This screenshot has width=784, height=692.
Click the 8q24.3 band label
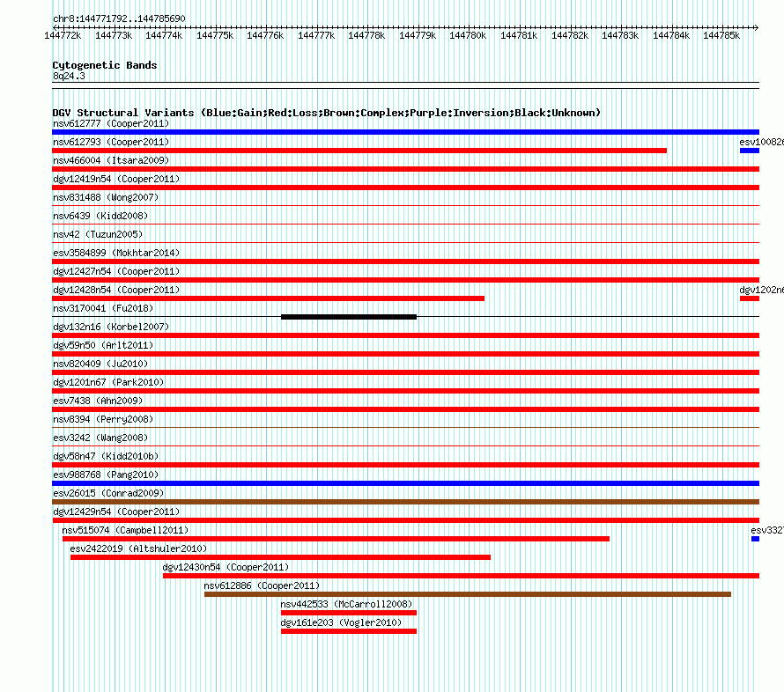click(69, 76)
